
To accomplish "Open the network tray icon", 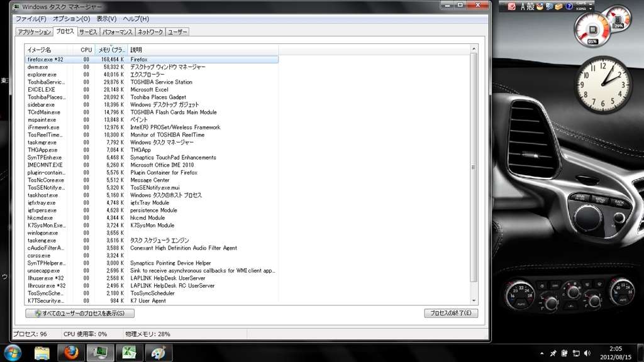I will click(576, 353).
